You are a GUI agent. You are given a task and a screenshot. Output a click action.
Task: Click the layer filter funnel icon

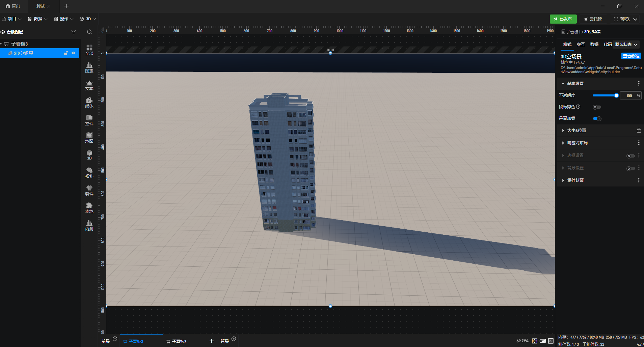coord(73,32)
